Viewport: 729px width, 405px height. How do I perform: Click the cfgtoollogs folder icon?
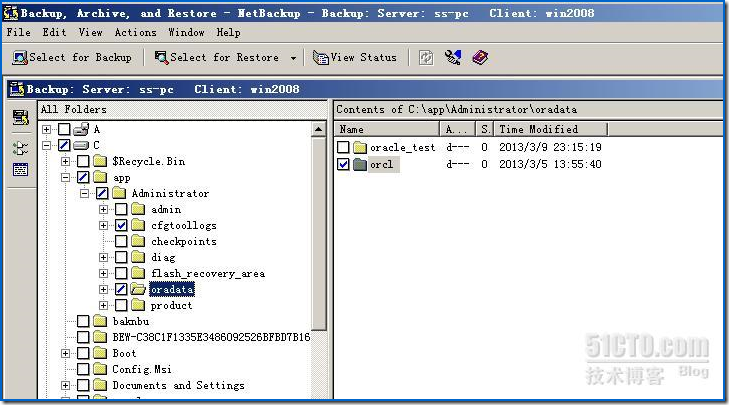138,226
